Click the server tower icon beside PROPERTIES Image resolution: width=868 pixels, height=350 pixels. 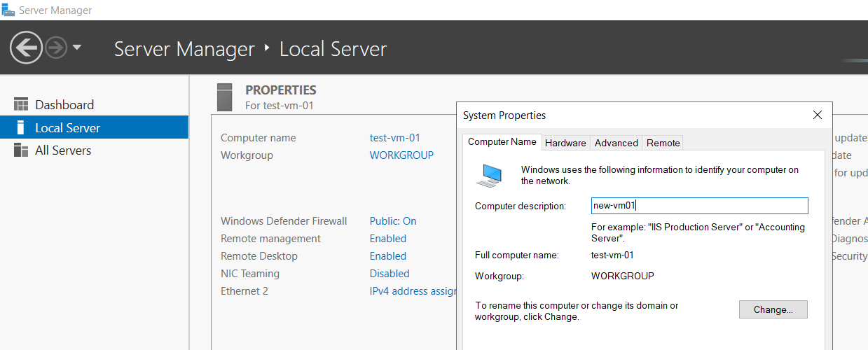click(224, 97)
